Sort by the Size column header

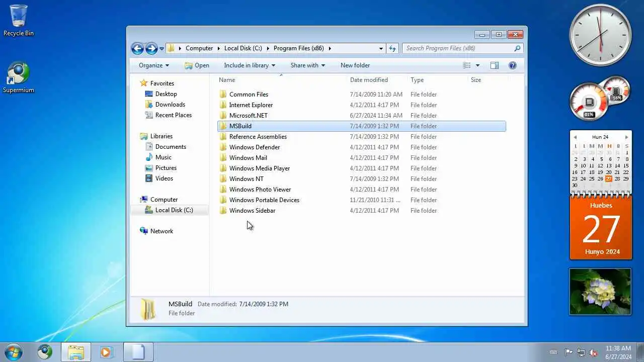pos(476,80)
